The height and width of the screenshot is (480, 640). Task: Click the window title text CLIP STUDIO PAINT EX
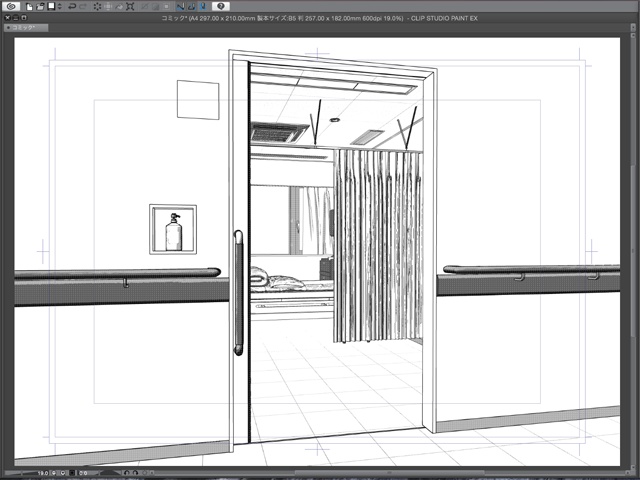point(444,18)
